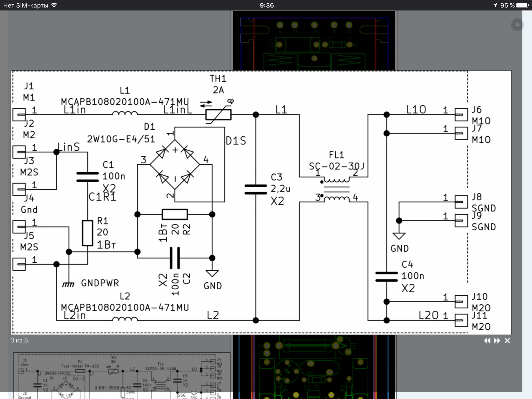Tap the battery icon in status bar
Screen dimensions: 532x399
[523, 5]
